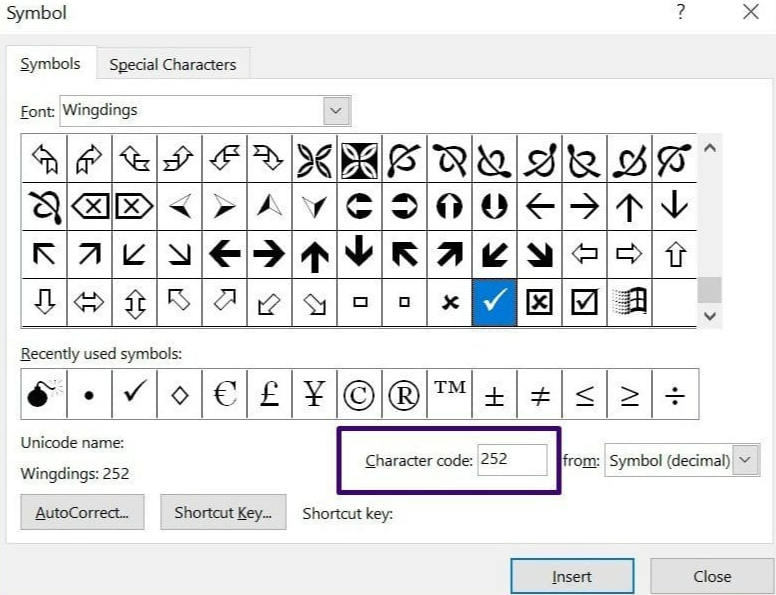
Task: Select the small ballot X symbol
Action: 449,302
